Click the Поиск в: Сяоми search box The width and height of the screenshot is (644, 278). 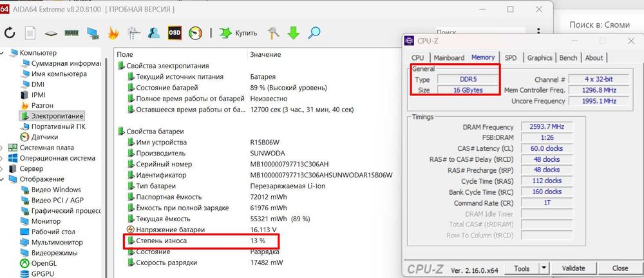pos(600,25)
